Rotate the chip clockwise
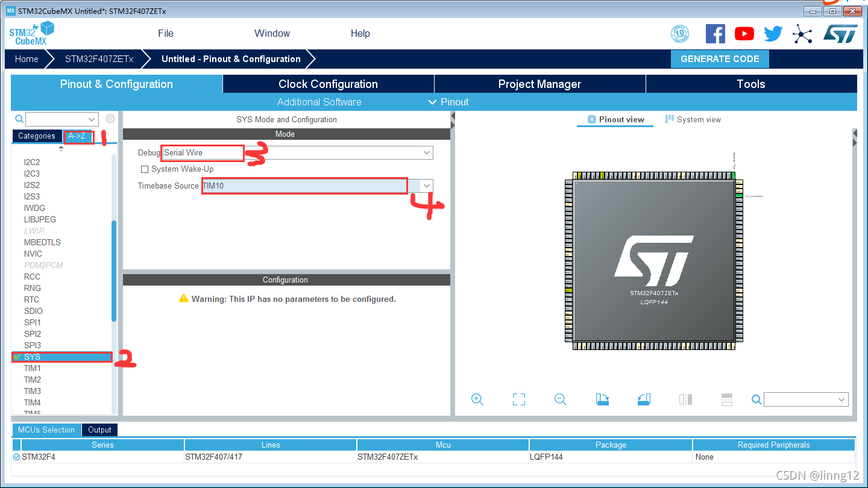 click(x=602, y=399)
